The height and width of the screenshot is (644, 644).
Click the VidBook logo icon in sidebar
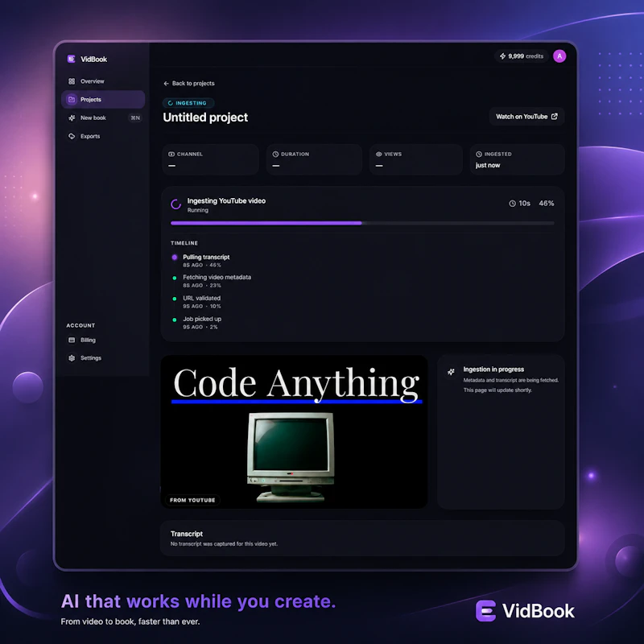click(x=71, y=59)
